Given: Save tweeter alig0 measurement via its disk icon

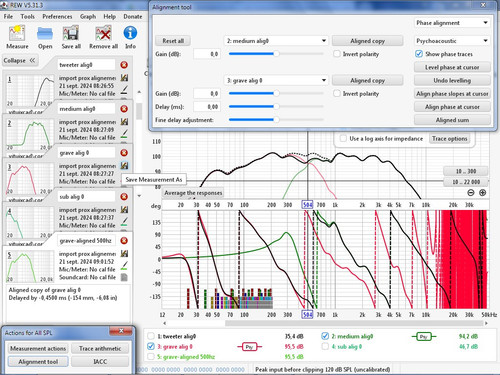Looking at the screenshot, I should point(124,78).
